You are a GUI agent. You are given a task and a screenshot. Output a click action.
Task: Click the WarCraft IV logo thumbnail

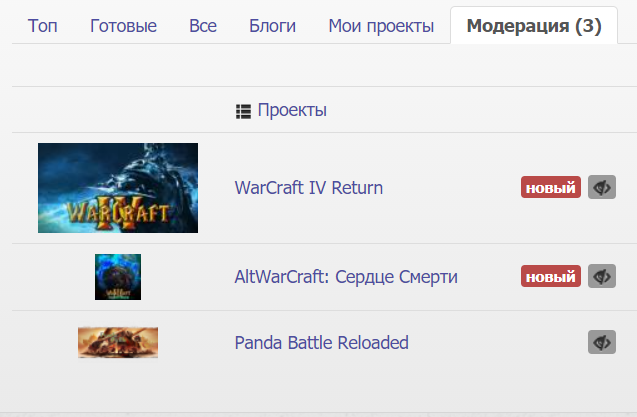click(x=118, y=188)
